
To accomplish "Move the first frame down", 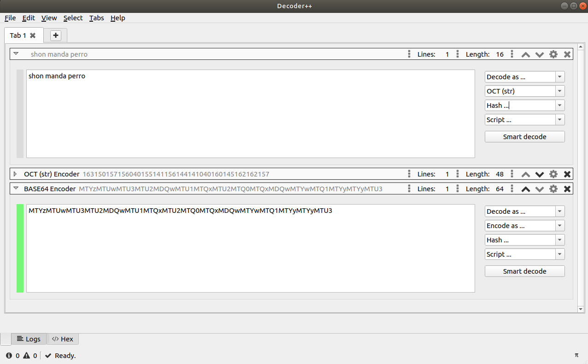I will (x=539, y=54).
